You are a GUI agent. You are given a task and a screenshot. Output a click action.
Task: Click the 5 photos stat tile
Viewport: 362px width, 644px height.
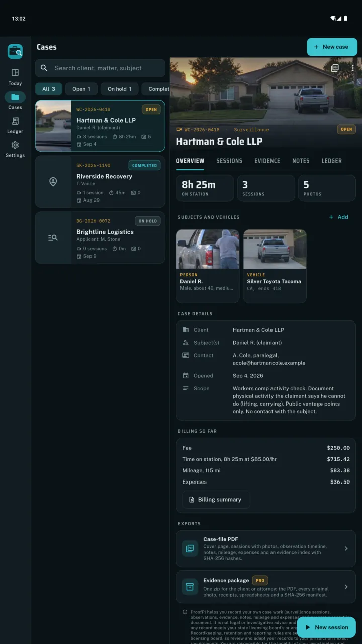(x=327, y=188)
